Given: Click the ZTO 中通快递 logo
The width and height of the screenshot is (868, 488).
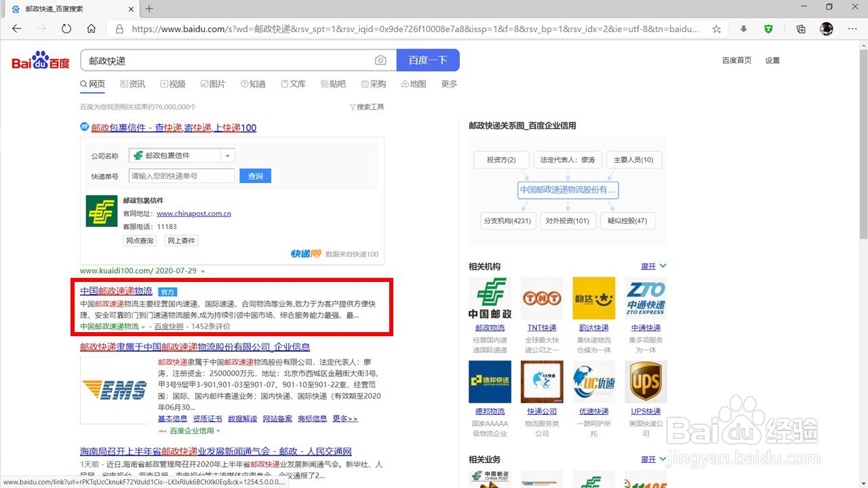Looking at the screenshot, I should 646,298.
